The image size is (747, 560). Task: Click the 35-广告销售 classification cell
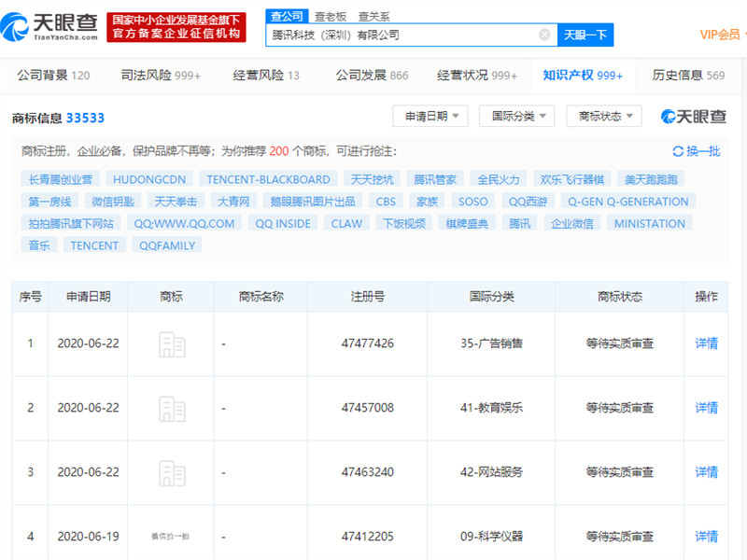point(492,343)
